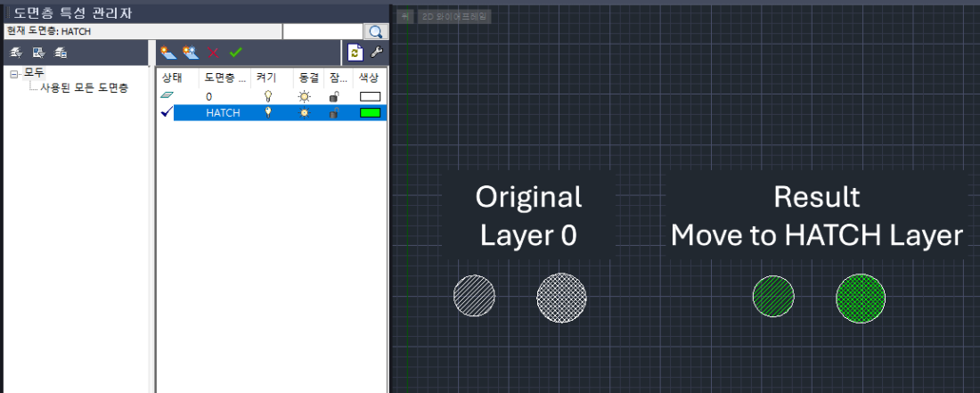Viewport: 980px width, 393px height.
Task: Open layer settings with the wrench icon
Action: [376, 53]
